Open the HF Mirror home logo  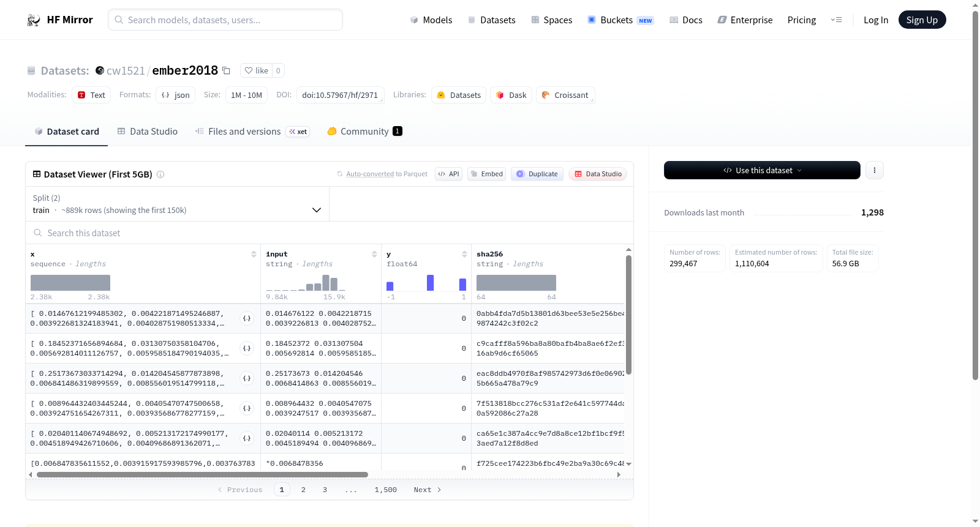pyautogui.click(x=60, y=20)
